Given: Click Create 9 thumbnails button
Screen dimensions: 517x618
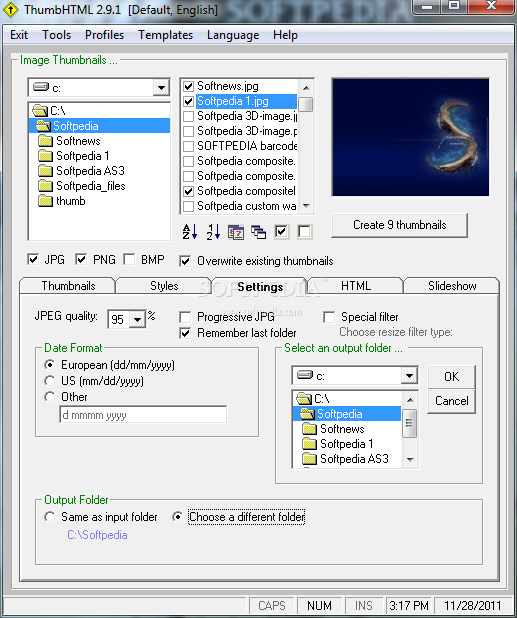Looking at the screenshot, I should 400,225.
